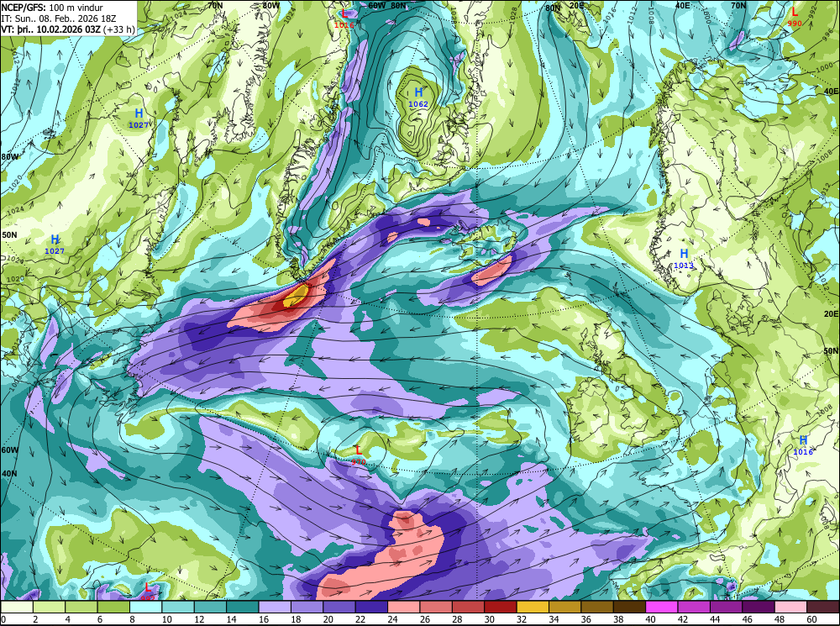
Task: Click the legend value label "44"
Action: pyautogui.click(x=715, y=619)
